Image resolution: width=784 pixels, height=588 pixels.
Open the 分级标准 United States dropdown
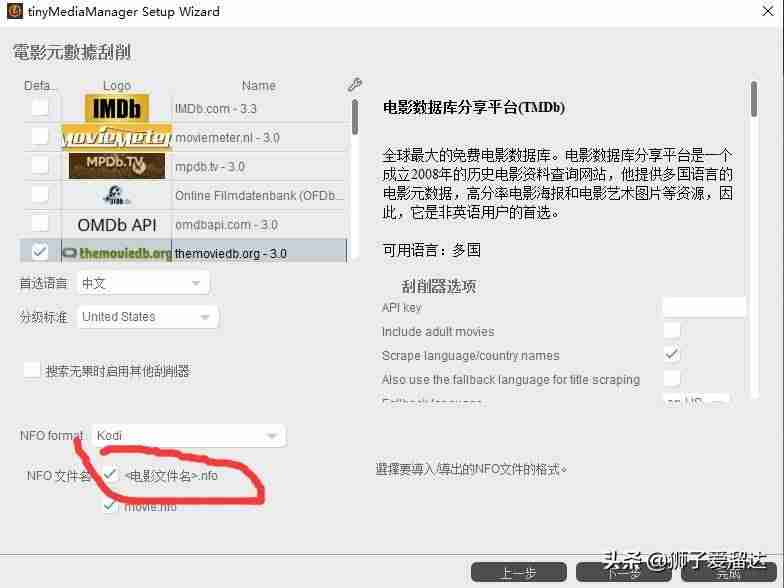148,317
